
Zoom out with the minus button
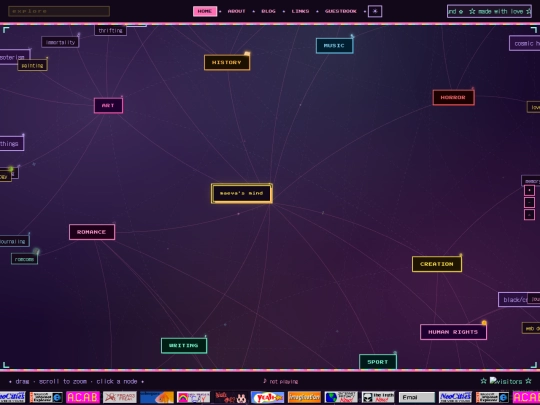(x=529, y=202)
